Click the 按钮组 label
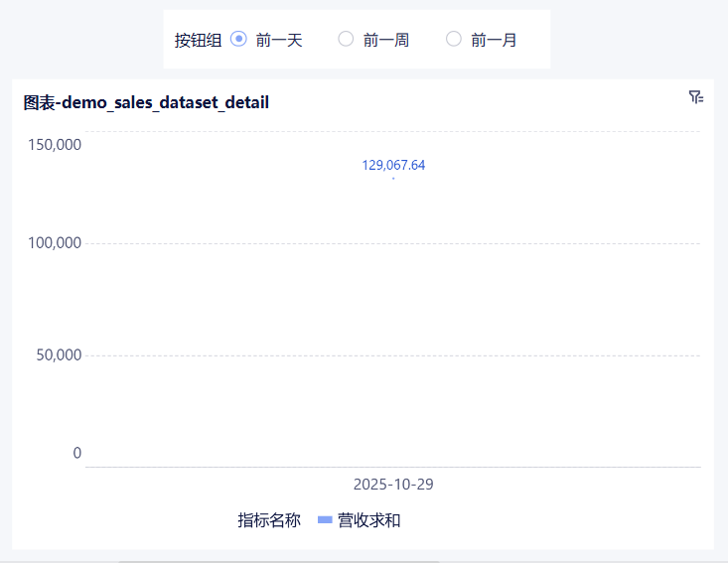This screenshot has height=563, width=728. tap(198, 41)
